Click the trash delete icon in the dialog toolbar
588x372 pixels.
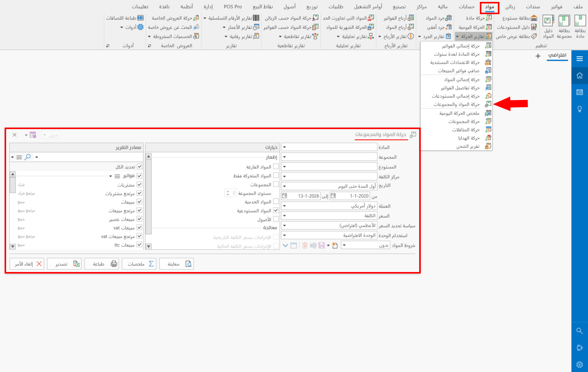pyautogui.click(x=305, y=246)
